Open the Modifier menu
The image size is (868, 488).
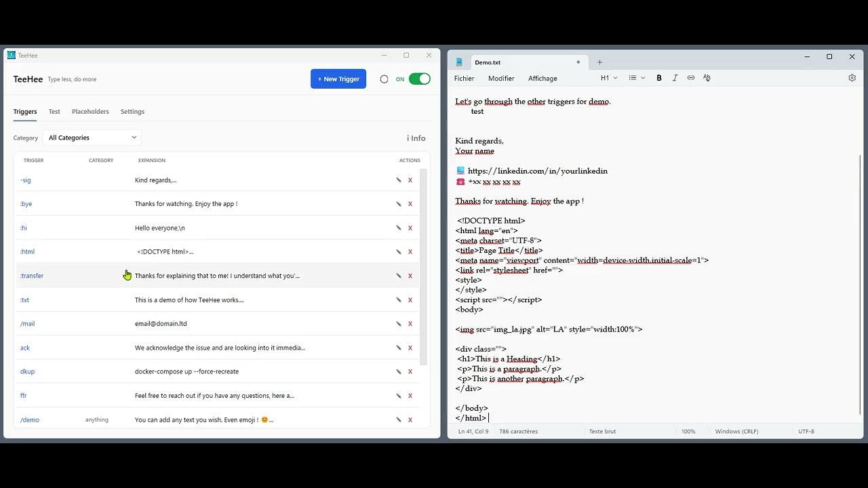tap(501, 78)
